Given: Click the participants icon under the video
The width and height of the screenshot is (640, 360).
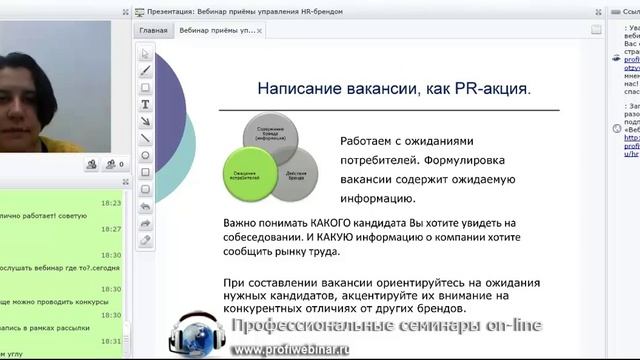Looking at the screenshot, I should point(92,164).
